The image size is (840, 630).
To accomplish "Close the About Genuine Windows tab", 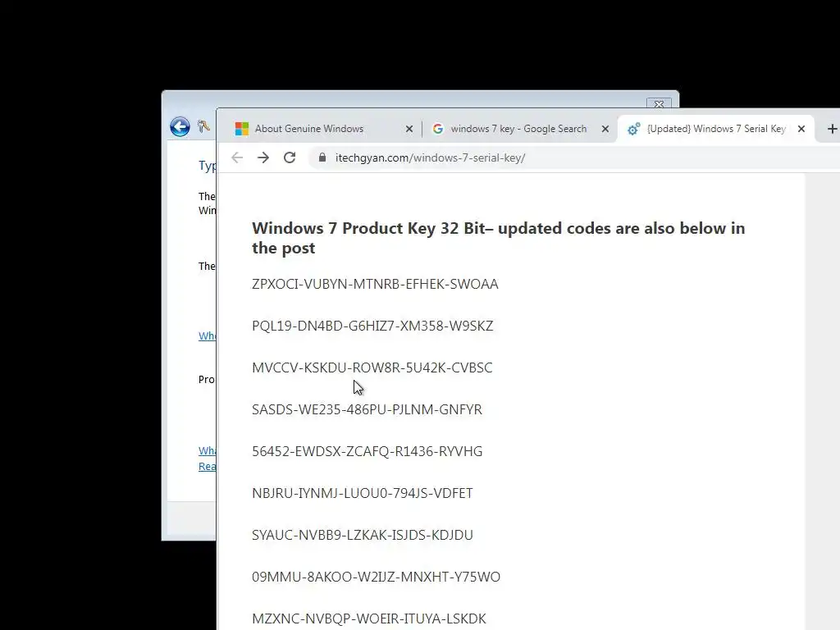I will pyautogui.click(x=409, y=129).
